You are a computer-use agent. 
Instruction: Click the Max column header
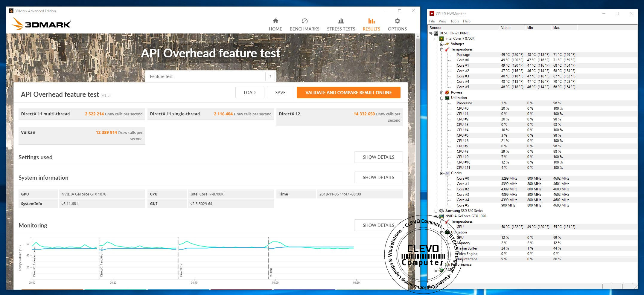pyautogui.click(x=564, y=28)
